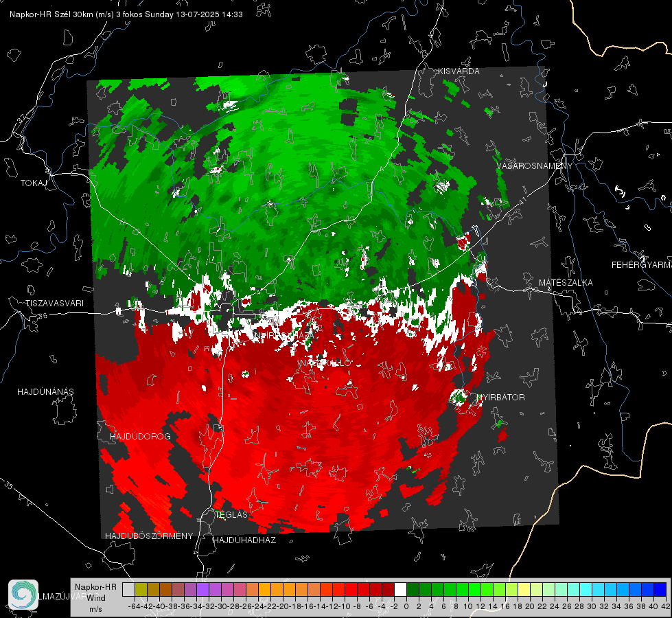Screen dimensions: 672x618
Task: Select the MÁTÉSZALKA town label
Action: tap(566, 282)
